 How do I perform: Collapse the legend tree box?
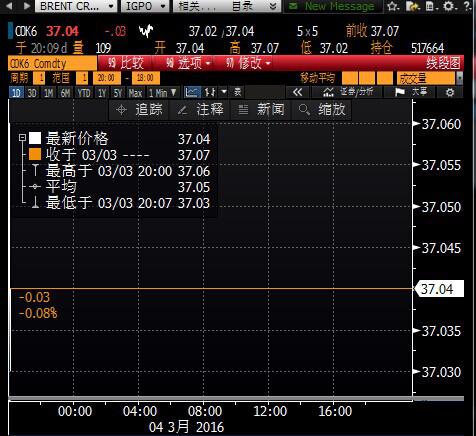coord(22,137)
